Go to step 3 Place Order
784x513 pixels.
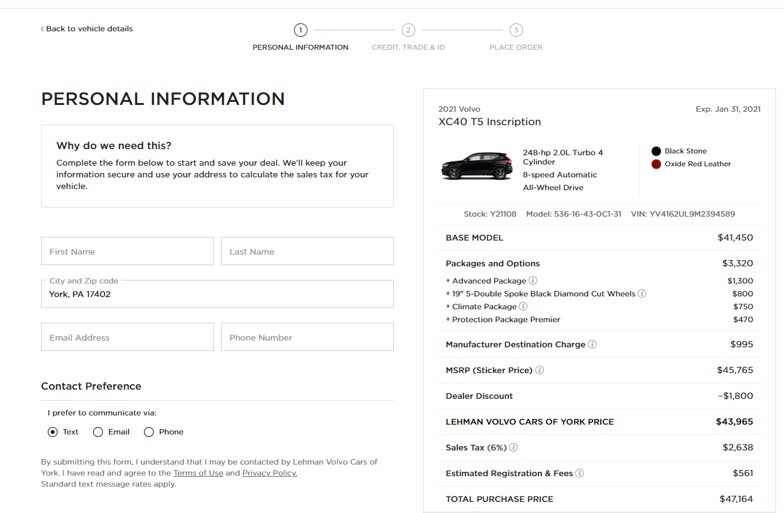(516, 30)
